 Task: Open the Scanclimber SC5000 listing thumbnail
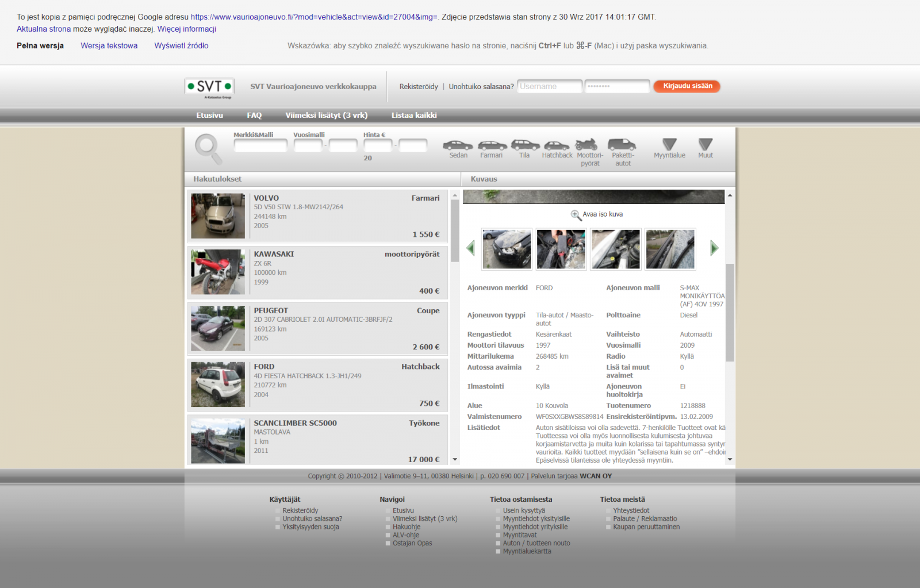[218, 441]
